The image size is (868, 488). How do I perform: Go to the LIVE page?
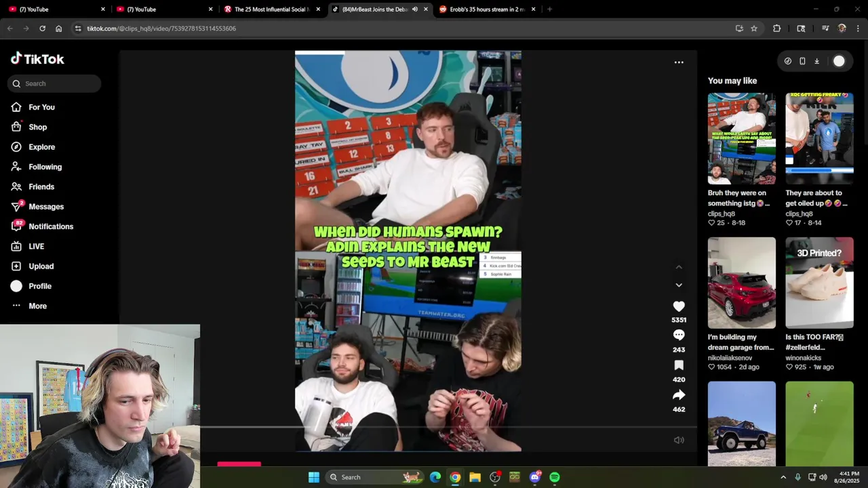click(x=28, y=246)
